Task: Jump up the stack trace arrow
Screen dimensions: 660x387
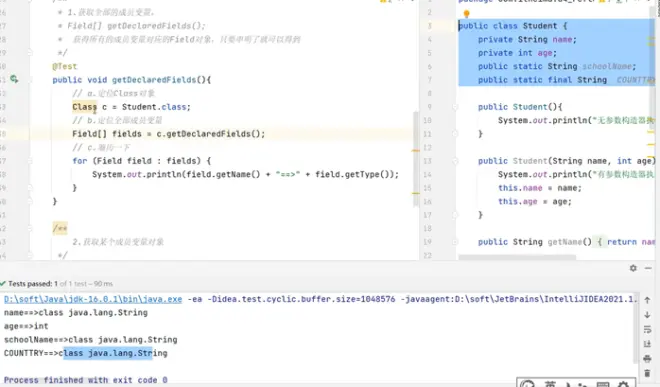Action: click(x=647, y=300)
